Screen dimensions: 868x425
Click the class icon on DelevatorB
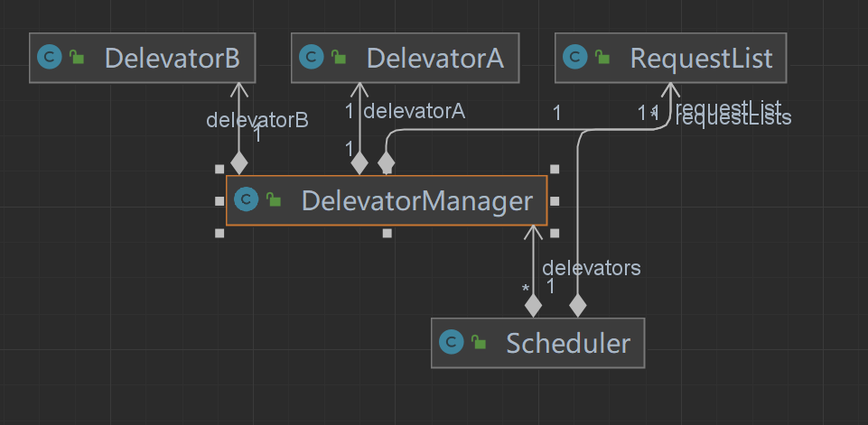pos(49,58)
